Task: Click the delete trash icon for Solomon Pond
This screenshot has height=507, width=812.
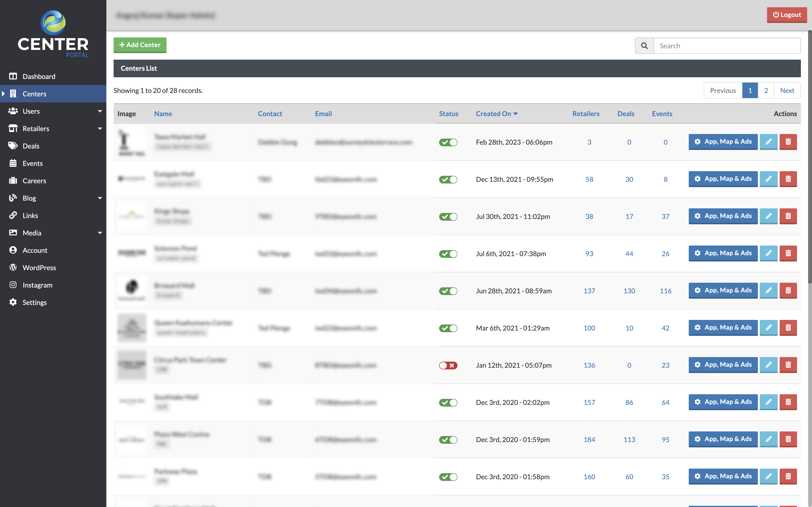Action: coord(789,253)
